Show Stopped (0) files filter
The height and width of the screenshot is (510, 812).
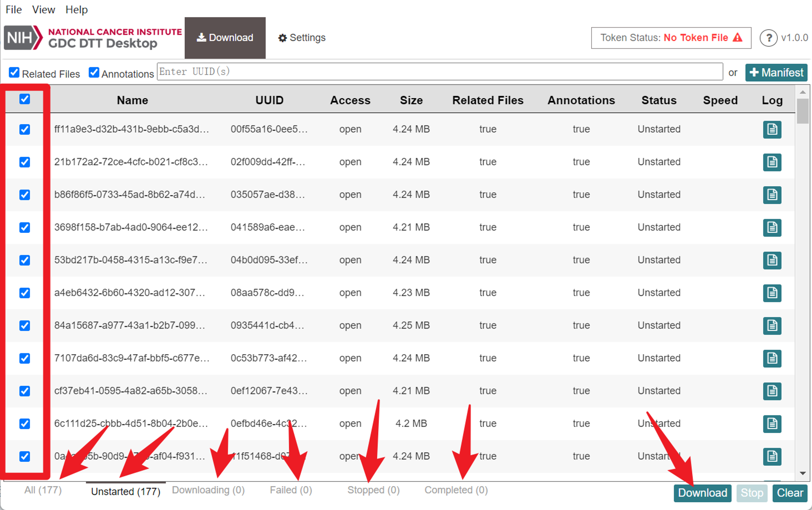click(374, 490)
